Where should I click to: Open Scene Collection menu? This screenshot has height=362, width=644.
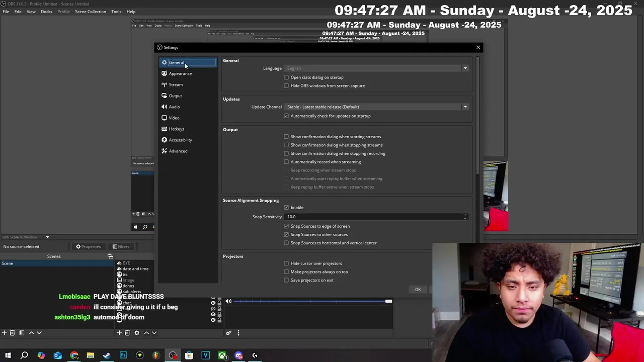coord(90,12)
